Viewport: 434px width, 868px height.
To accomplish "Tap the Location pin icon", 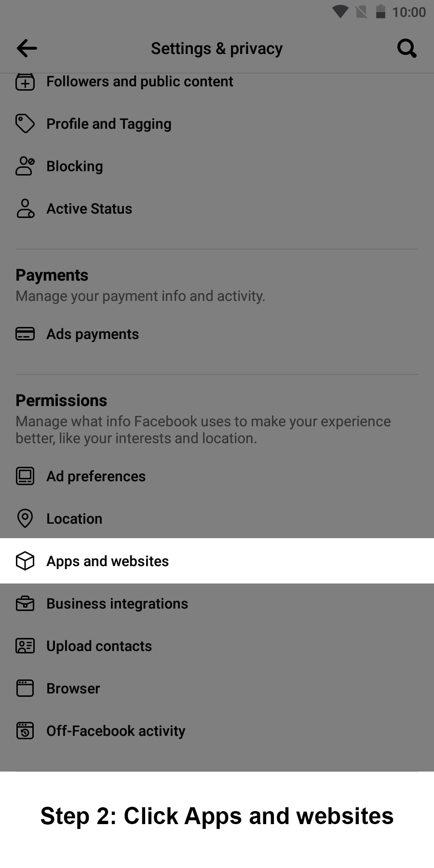I will [25, 519].
